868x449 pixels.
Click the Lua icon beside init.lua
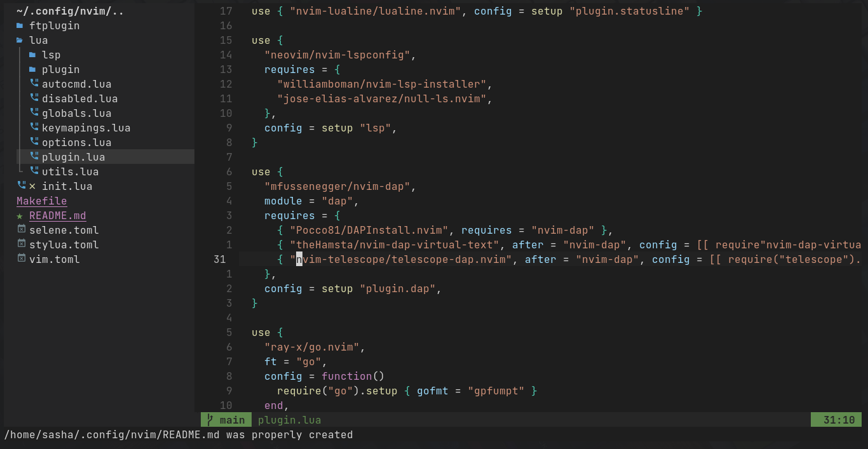point(21,186)
